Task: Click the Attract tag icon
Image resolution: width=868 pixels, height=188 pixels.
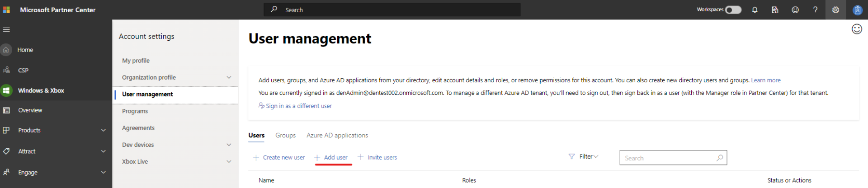Action: [6, 151]
